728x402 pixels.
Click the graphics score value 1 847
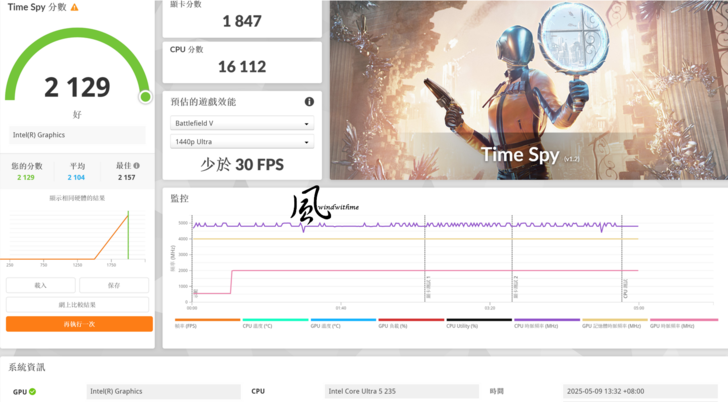242,21
